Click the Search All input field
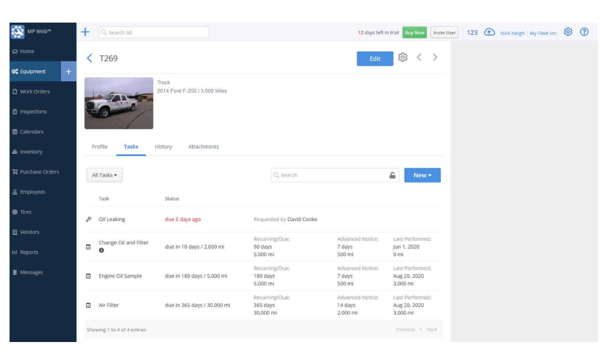This screenshot has width=607, height=364. coord(154,32)
